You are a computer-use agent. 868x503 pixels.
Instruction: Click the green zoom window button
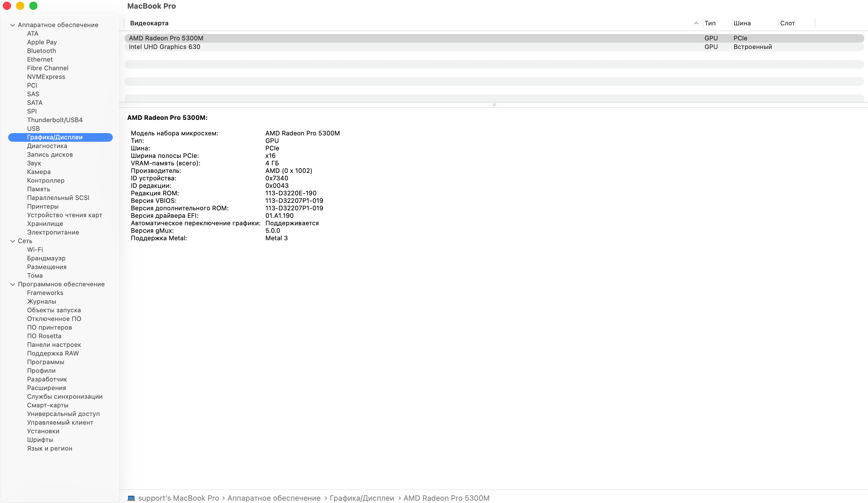click(33, 6)
